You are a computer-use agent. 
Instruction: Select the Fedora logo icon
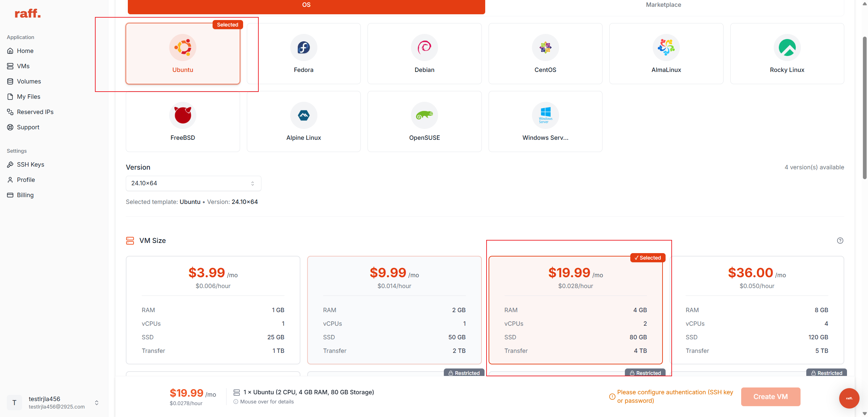tap(304, 48)
